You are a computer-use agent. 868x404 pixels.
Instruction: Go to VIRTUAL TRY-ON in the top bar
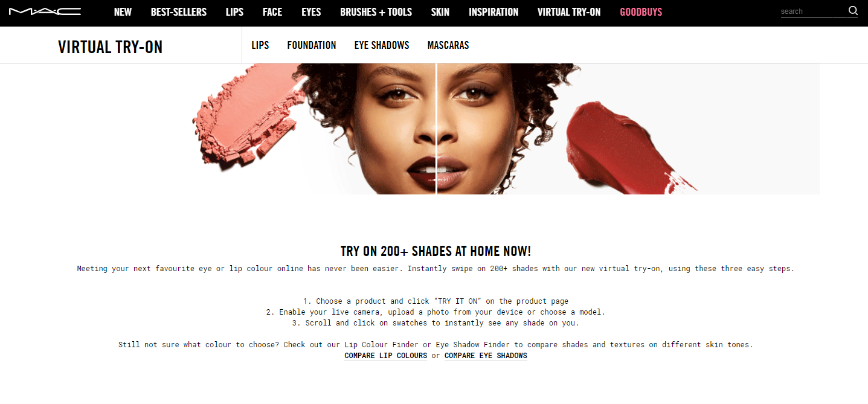[x=569, y=12]
